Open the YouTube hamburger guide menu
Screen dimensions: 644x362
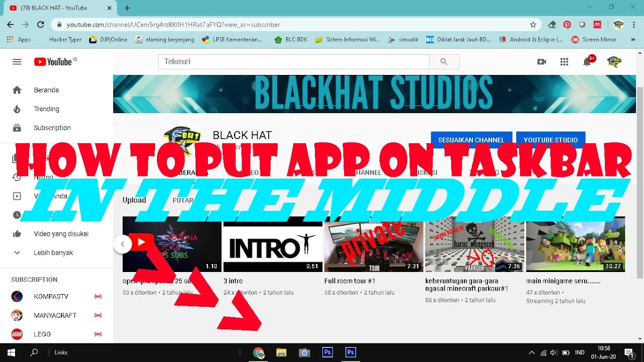pos(17,62)
